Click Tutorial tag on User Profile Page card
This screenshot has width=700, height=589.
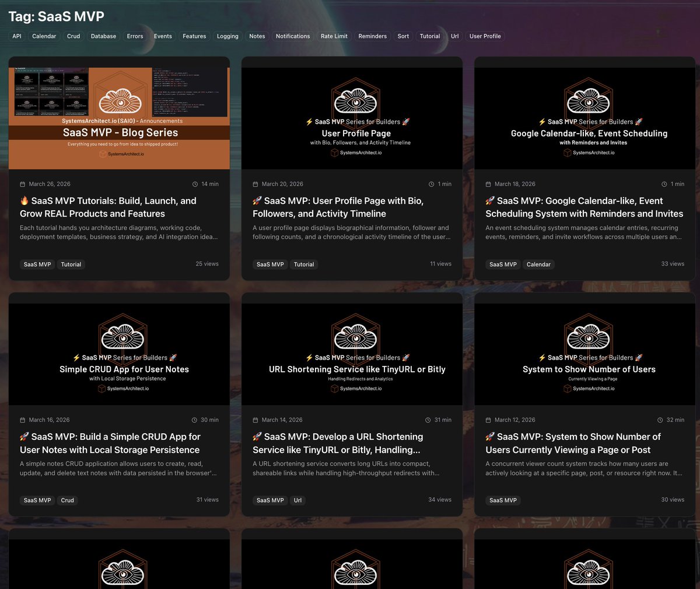[x=304, y=264]
